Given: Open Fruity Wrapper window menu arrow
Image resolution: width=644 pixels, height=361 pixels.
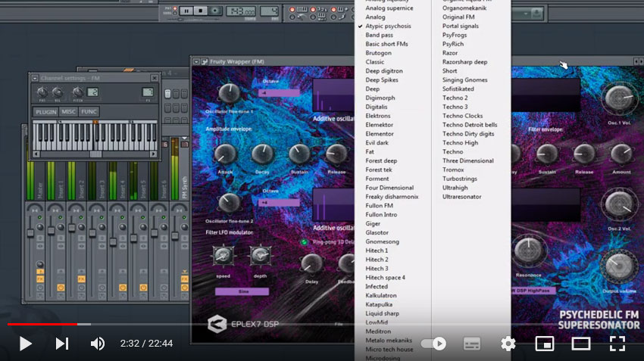Looking at the screenshot, I should tap(196, 61).
